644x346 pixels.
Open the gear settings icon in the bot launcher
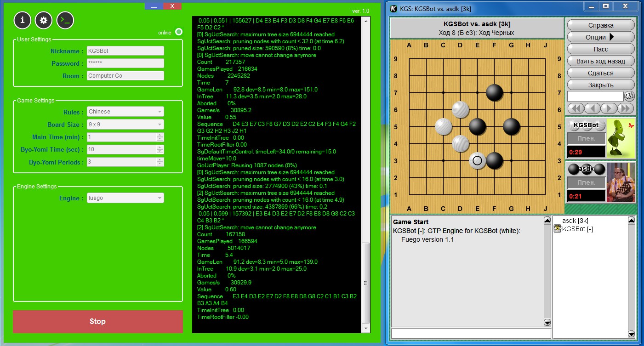44,20
